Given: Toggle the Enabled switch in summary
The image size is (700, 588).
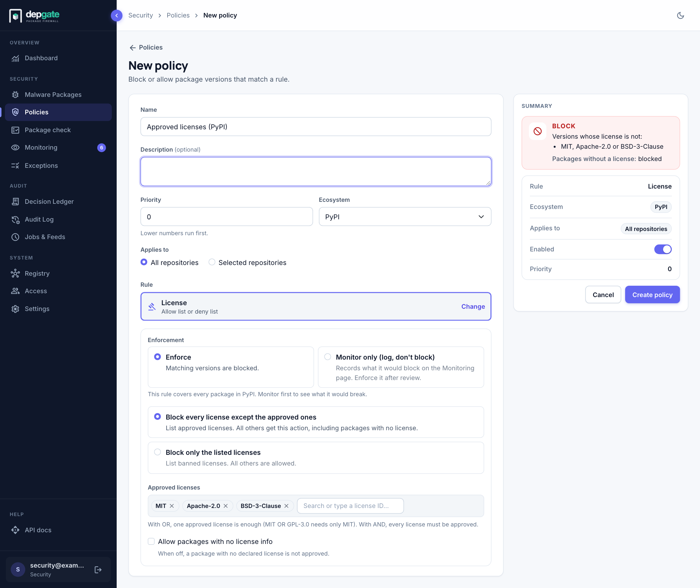Looking at the screenshot, I should [x=663, y=249].
